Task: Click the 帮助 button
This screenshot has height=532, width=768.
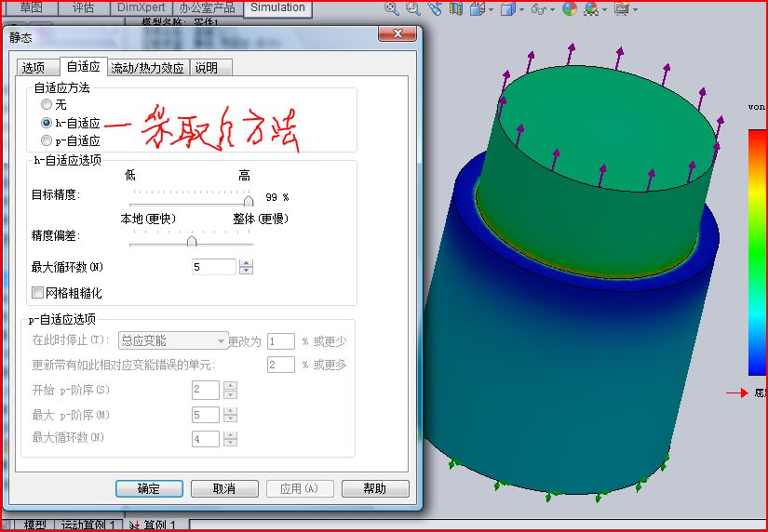Action: 375,488
